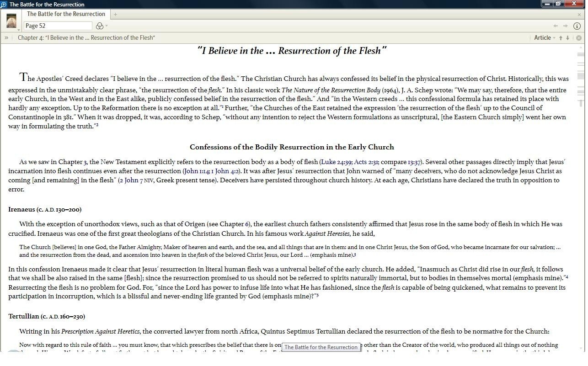588x366 pixels.
Task: Open John 1:14 reference link
Action: click(196, 171)
